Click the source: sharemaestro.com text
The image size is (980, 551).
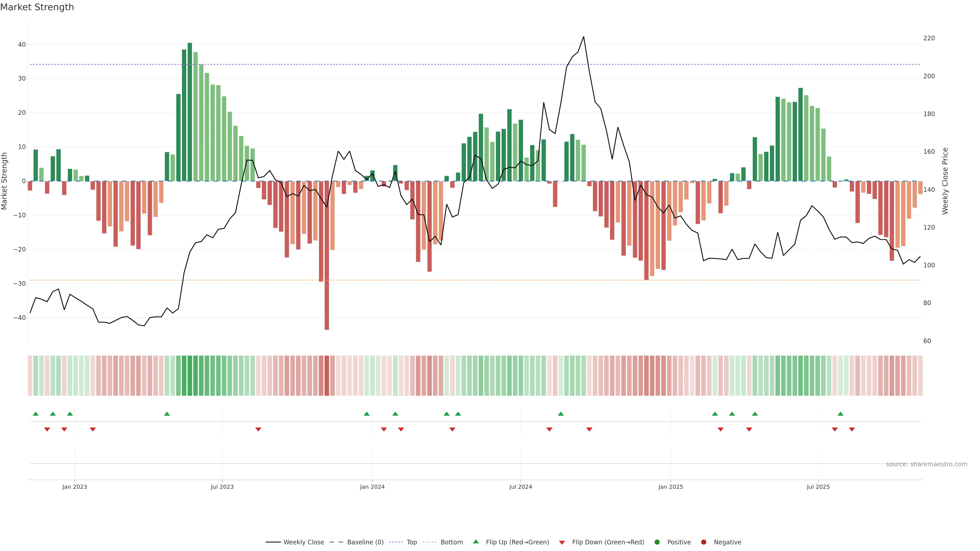926,464
